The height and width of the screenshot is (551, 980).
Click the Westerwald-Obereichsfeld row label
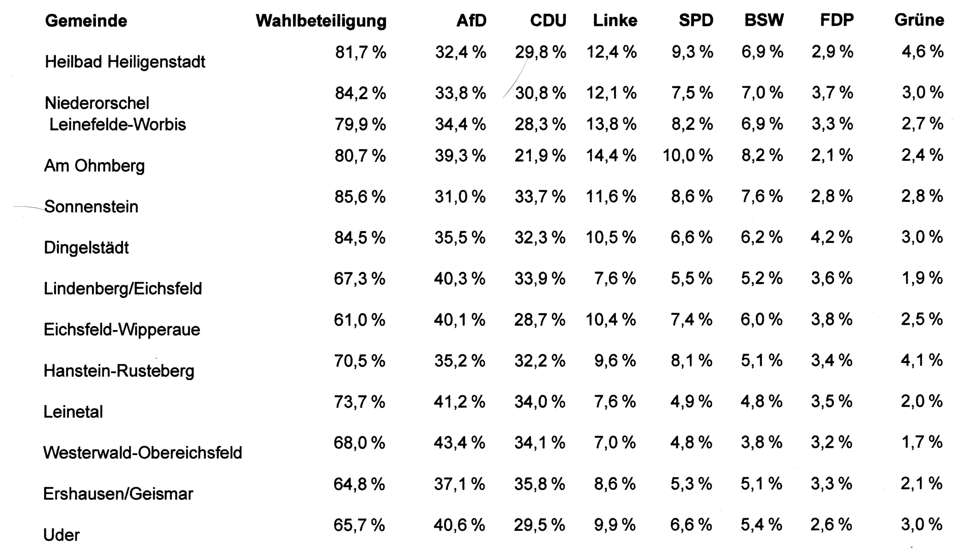(143, 453)
